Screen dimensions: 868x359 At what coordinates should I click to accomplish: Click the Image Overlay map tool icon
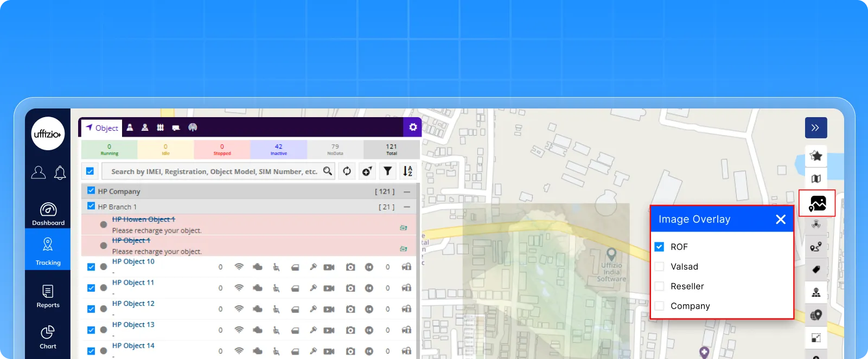[817, 203]
